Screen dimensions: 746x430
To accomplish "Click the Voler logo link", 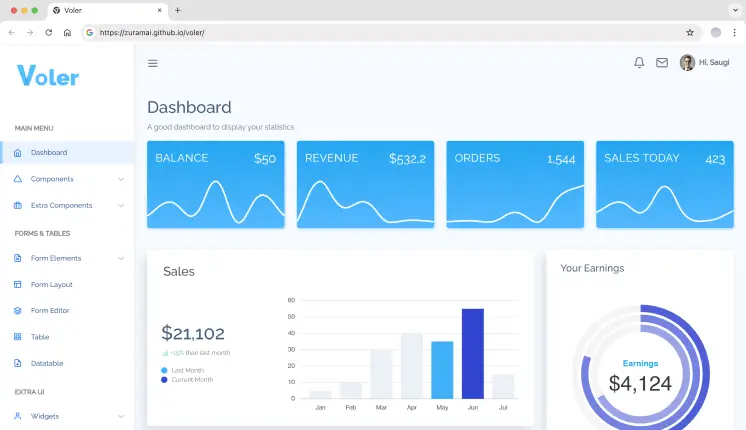I will click(48, 76).
